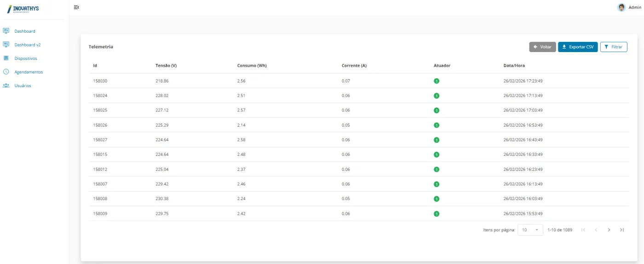644x264 pixels.
Task: Click the Telemetria card title
Action: tap(101, 47)
